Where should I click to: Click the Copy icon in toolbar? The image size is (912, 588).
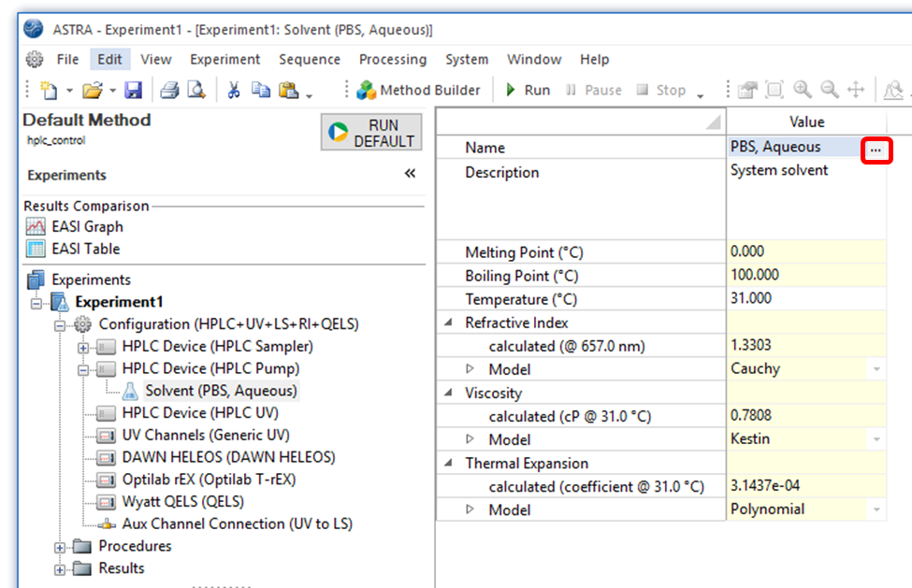tap(261, 90)
